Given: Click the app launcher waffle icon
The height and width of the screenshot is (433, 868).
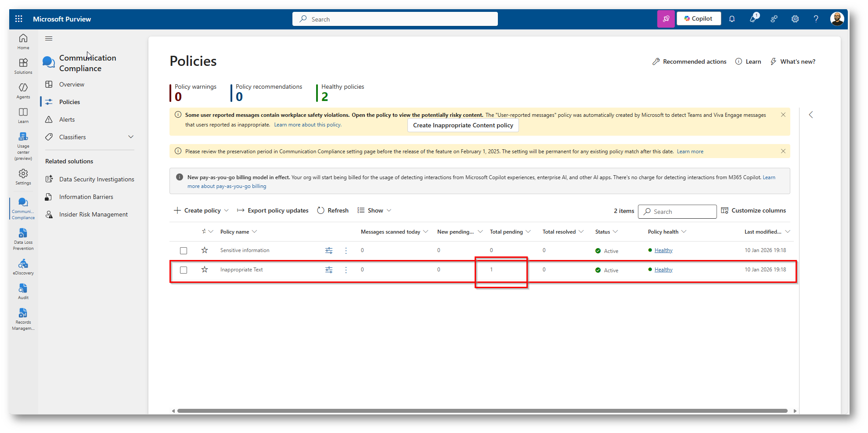Looking at the screenshot, I should coord(18,19).
